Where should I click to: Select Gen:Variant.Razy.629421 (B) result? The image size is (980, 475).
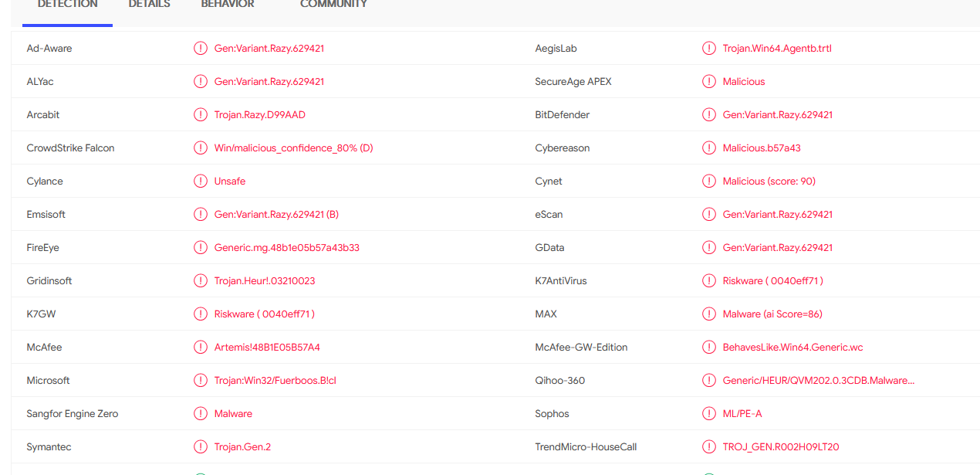click(276, 214)
